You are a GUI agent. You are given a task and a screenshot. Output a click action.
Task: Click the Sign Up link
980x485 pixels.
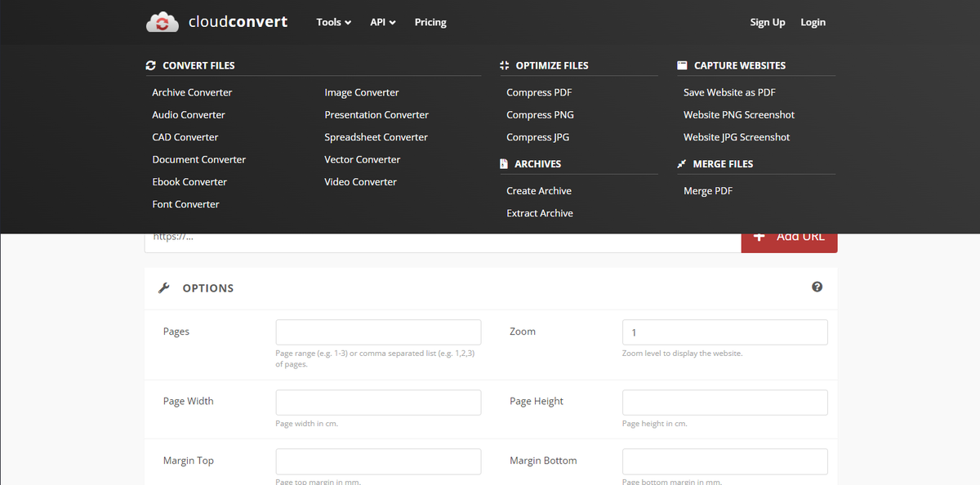pos(768,22)
